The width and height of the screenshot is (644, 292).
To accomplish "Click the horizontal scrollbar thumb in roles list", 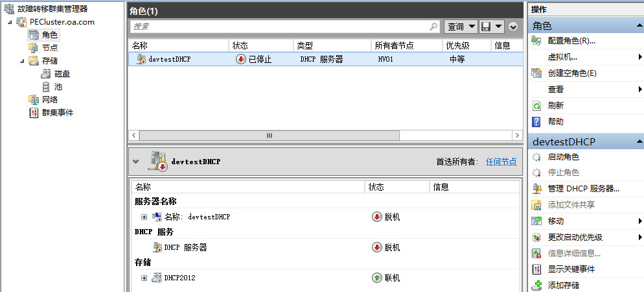I will (270, 136).
